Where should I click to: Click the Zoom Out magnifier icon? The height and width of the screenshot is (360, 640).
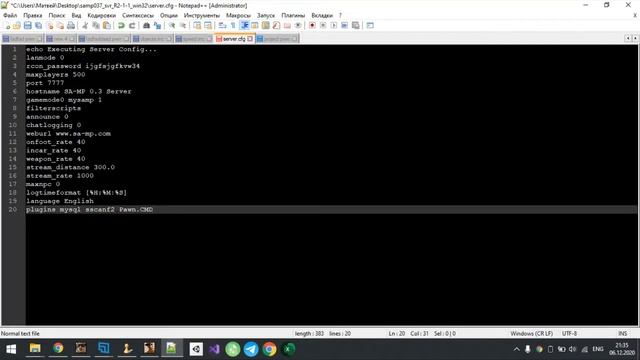tap(183, 25)
